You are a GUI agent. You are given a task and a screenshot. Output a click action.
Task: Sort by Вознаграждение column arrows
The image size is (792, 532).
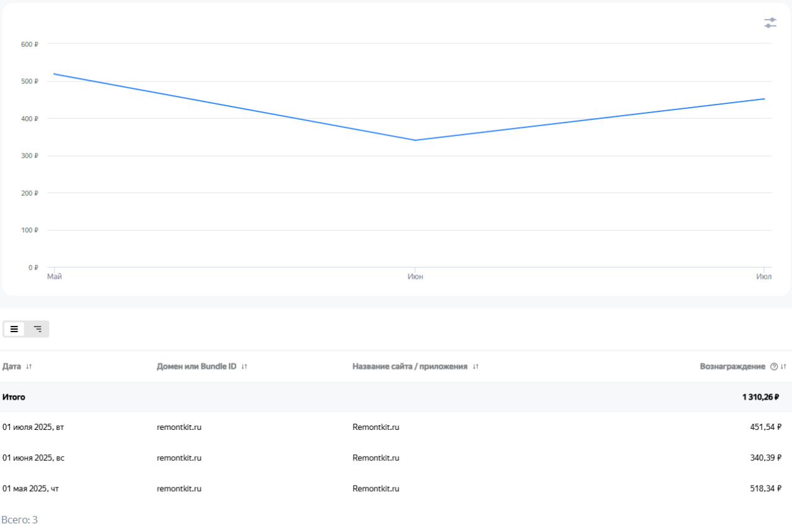click(784, 367)
